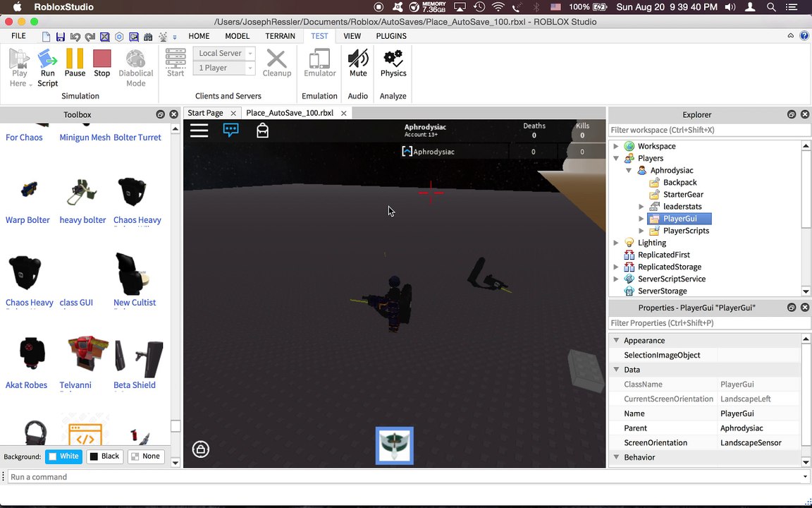This screenshot has height=508, width=812.
Task: Open the class GUI toolbox link
Action: tap(76, 302)
